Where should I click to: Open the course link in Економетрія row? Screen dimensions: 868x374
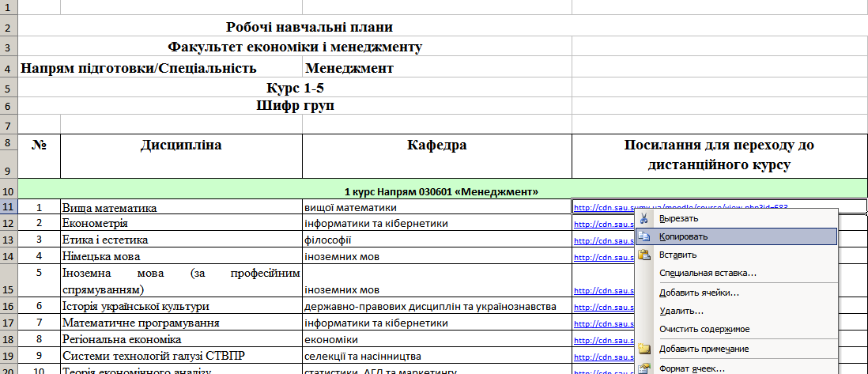tap(604, 225)
